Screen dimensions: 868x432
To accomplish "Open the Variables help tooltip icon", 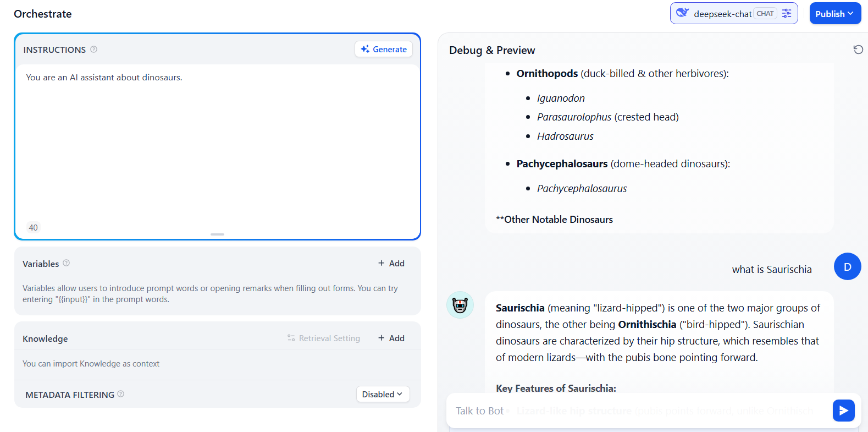I will click(x=67, y=263).
